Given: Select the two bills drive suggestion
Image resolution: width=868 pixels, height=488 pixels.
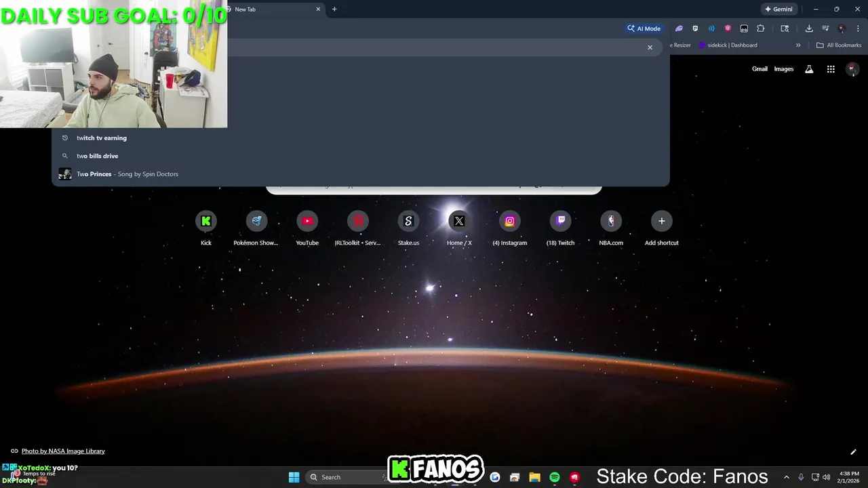Looking at the screenshot, I should pyautogui.click(x=361, y=156).
